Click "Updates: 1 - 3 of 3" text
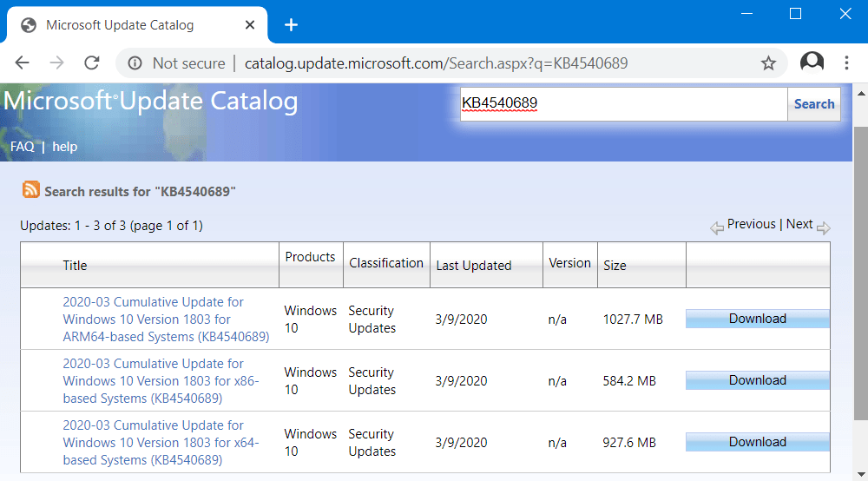Viewport: 868px width, 481px height. click(x=73, y=226)
